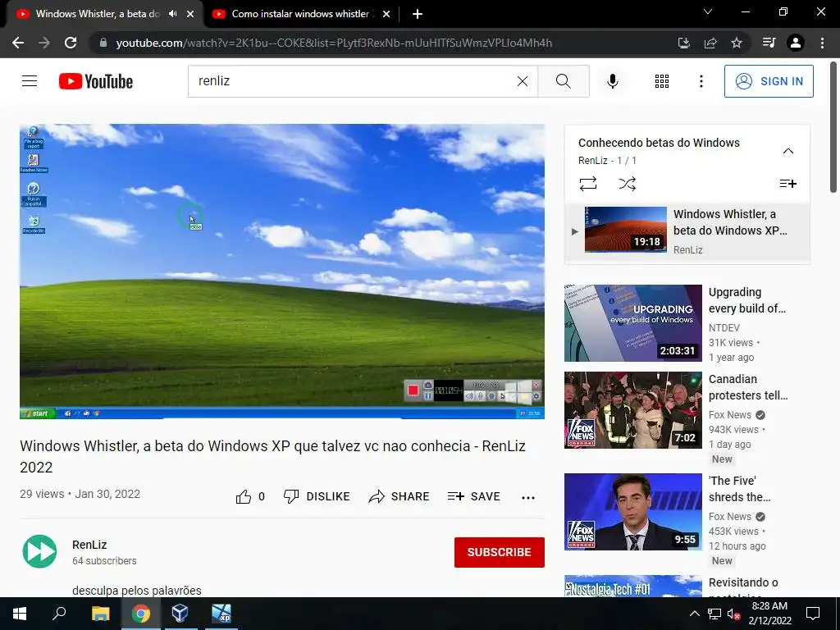Toggle shuffle playlist
The height and width of the screenshot is (630, 840).
click(x=628, y=184)
